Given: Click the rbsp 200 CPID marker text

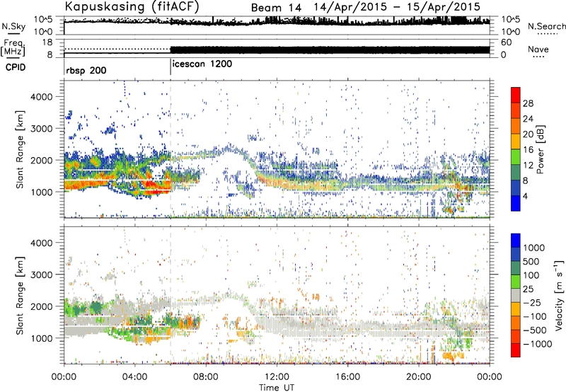Looking at the screenshot, I should click(86, 70).
